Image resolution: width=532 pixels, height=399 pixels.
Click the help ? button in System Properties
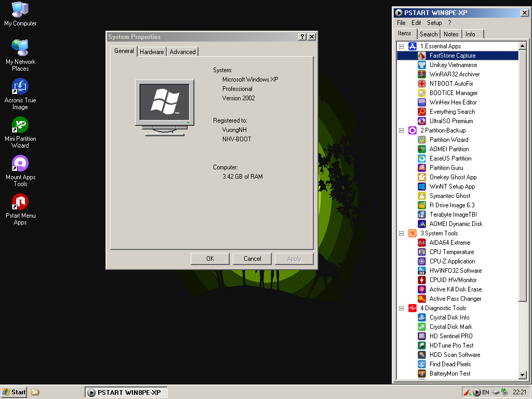[x=302, y=37]
